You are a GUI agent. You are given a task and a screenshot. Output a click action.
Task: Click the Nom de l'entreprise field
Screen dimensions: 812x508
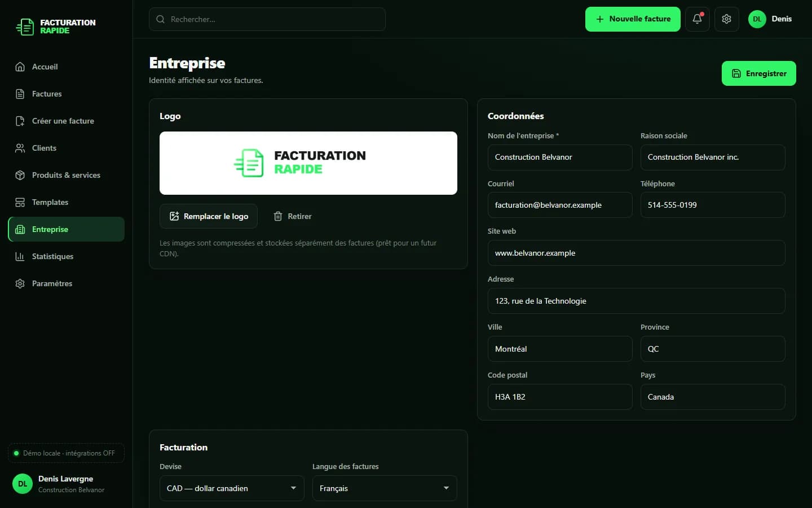560,157
